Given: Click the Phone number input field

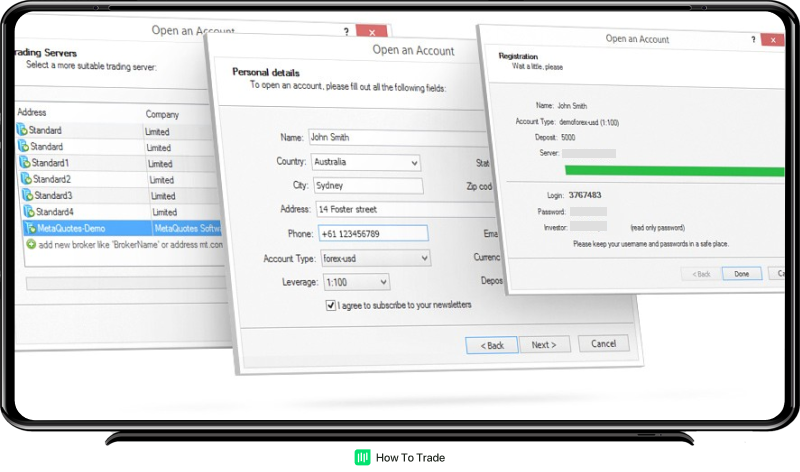Looking at the screenshot, I should 368,234.
